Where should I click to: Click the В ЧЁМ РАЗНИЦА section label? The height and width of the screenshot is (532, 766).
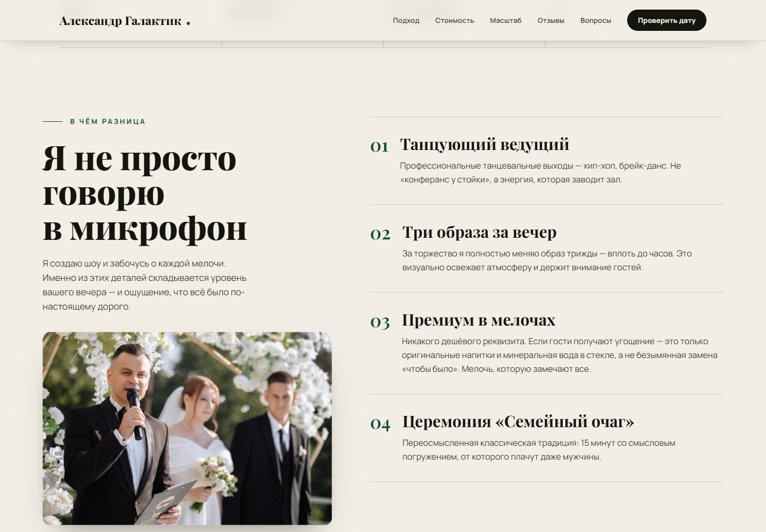pyautogui.click(x=107, y=121)
